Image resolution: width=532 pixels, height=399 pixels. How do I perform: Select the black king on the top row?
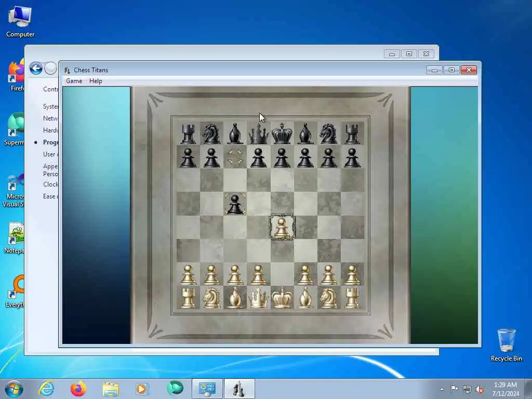(282, 134)
